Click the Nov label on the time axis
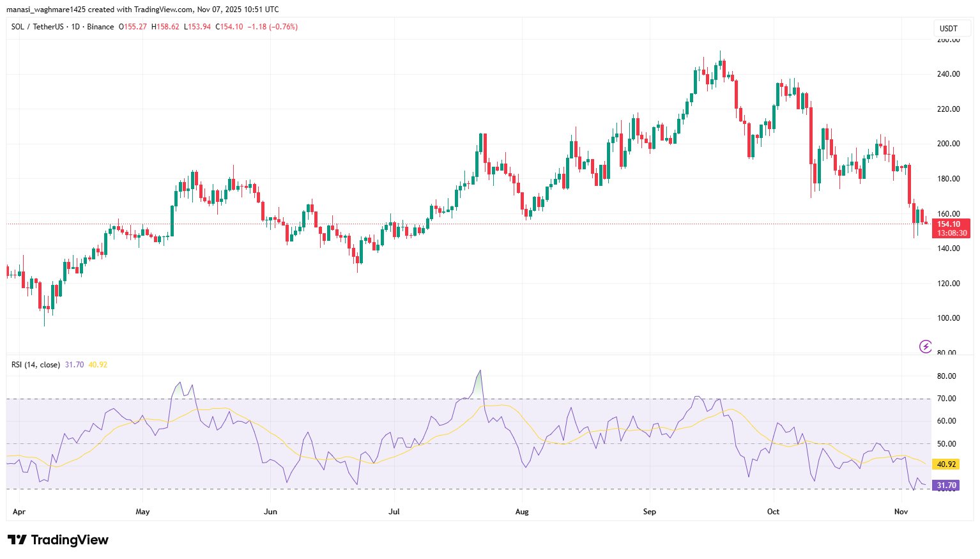 click(x=901, y=512)
